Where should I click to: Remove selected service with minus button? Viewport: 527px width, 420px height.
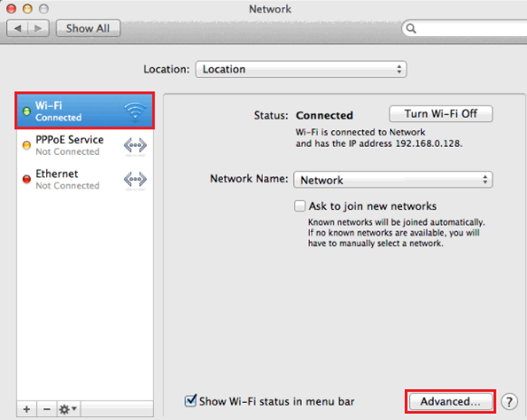pyautogui.click(x=46, y=409)
